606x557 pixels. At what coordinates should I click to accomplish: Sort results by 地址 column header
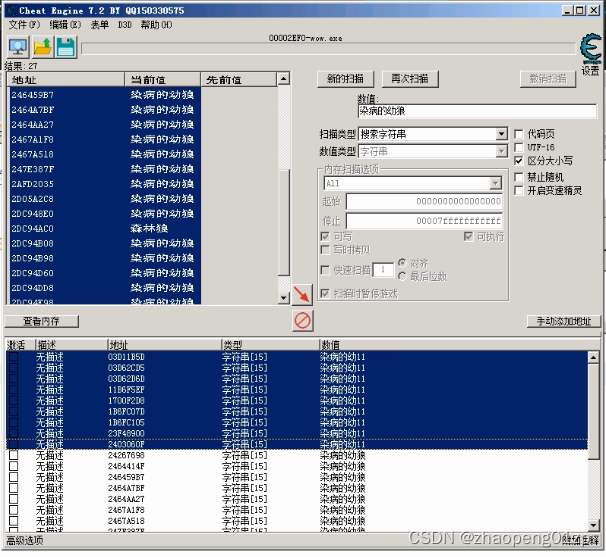[x=66, y=80]
